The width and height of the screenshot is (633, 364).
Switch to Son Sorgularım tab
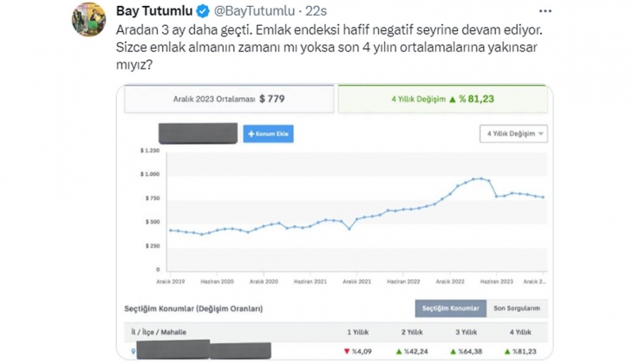point(516,309)
